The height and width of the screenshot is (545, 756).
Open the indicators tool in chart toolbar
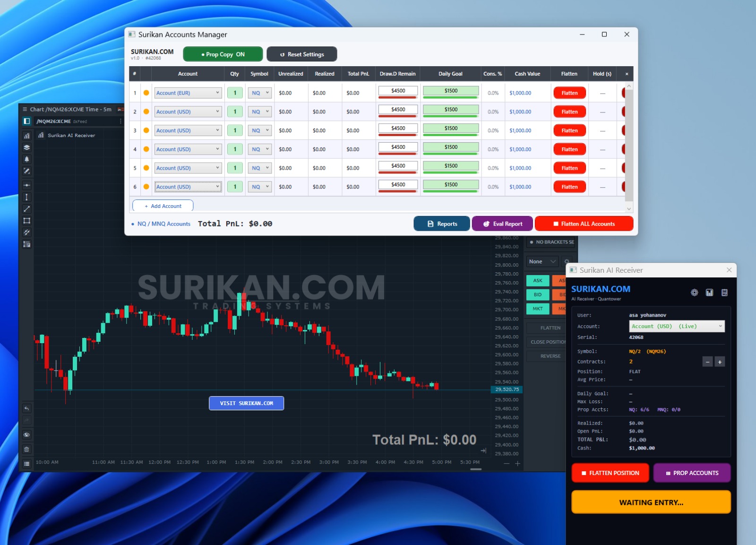pos(27,136)
